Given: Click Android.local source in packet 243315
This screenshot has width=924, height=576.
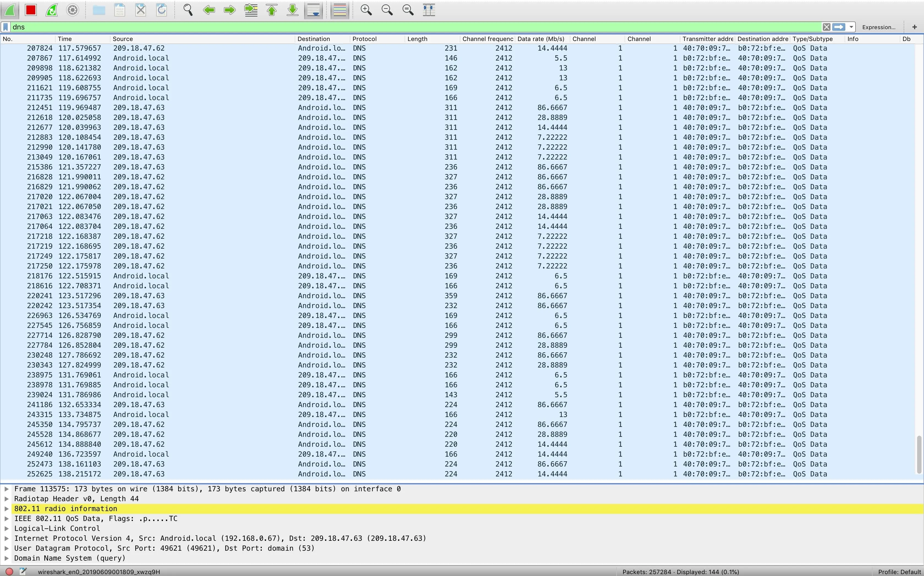Looking at the screenshot, I should (x=141, y=415).
